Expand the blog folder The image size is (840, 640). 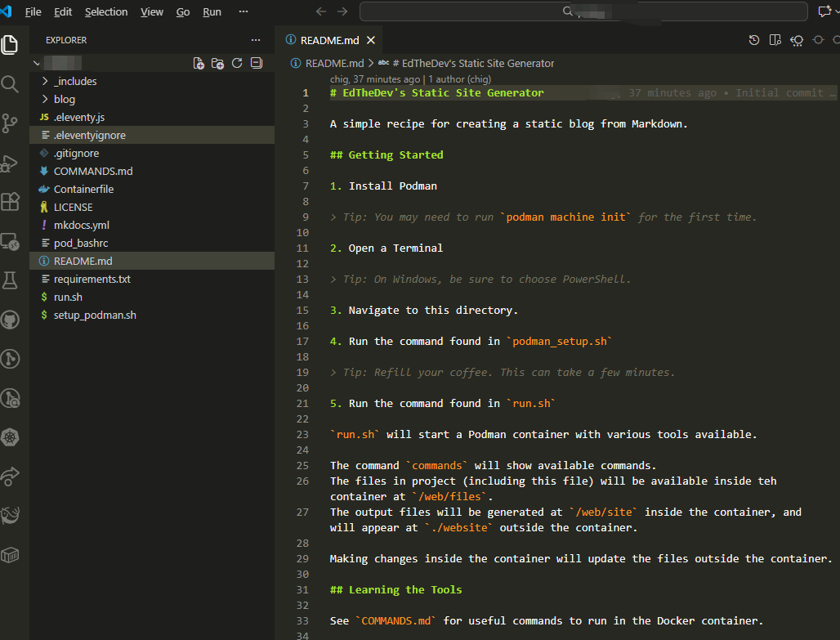coord(45,99)
